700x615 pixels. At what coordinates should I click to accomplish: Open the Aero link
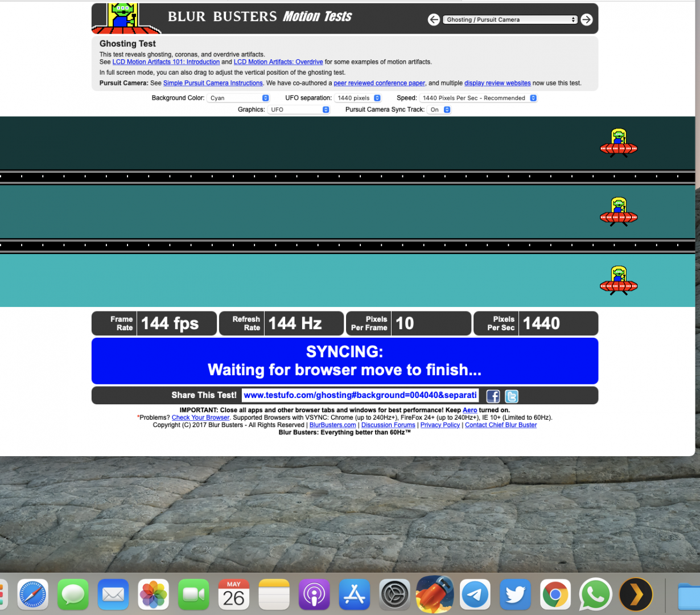point(470,410)
